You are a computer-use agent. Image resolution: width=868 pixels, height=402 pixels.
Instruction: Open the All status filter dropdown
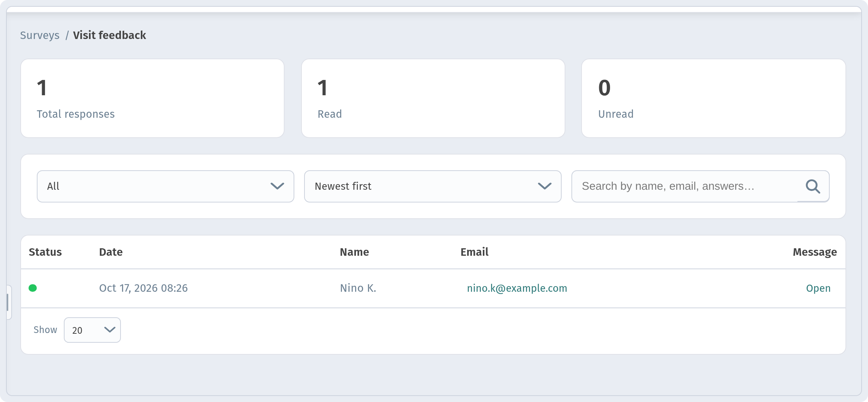(x=165, y=186)
